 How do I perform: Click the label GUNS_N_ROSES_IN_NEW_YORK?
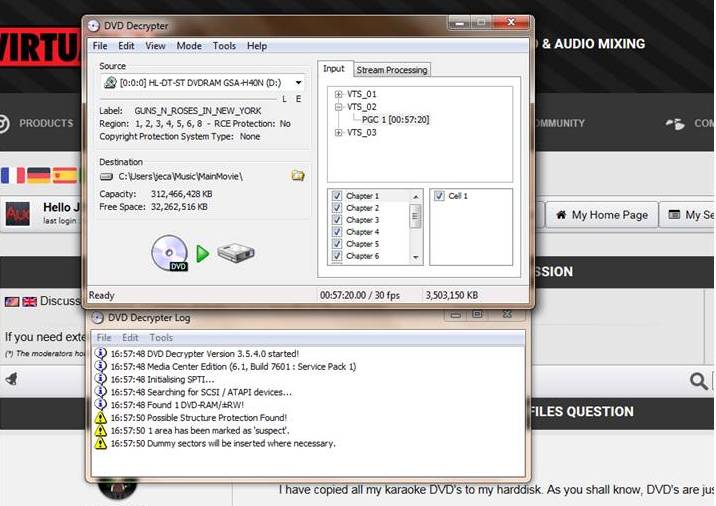click(198, 111)
